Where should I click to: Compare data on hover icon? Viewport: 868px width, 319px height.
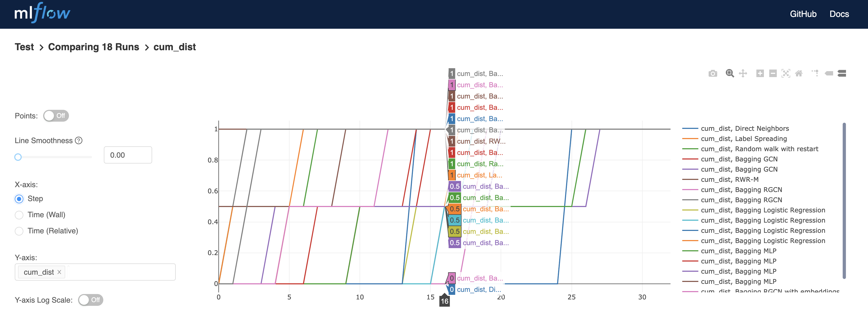(x=842, y=74)
